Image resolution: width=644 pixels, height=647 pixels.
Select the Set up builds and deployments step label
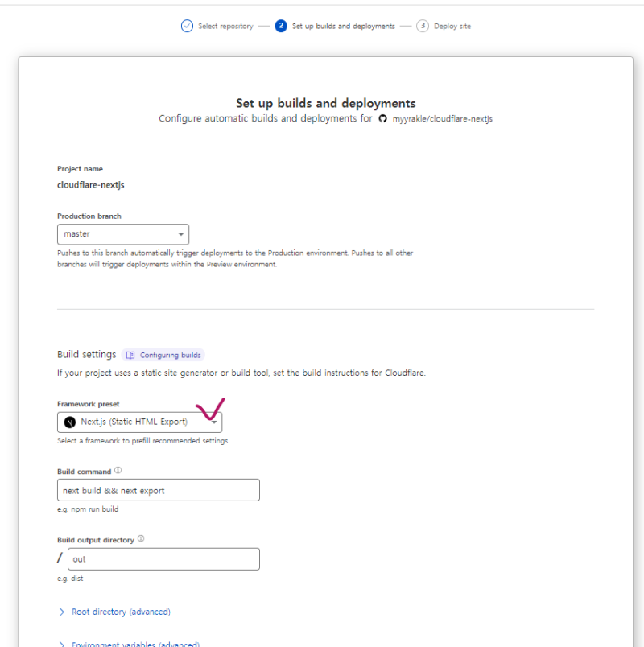[x=343, y=26]
